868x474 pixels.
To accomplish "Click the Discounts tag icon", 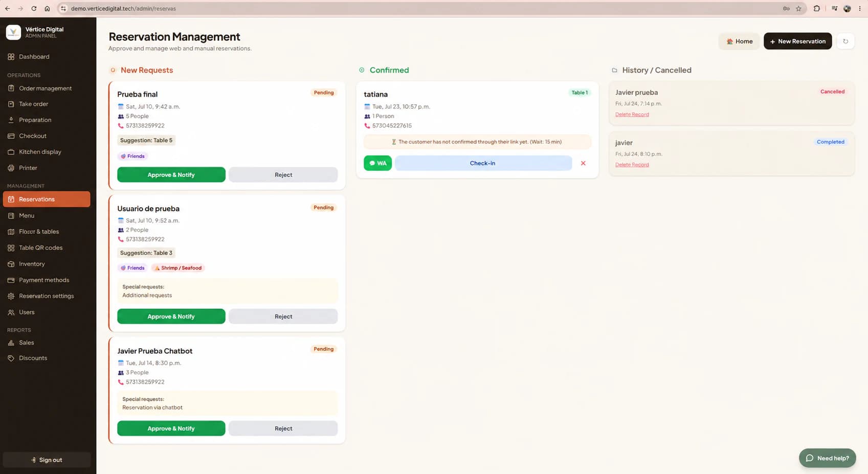I will [11, 358].
